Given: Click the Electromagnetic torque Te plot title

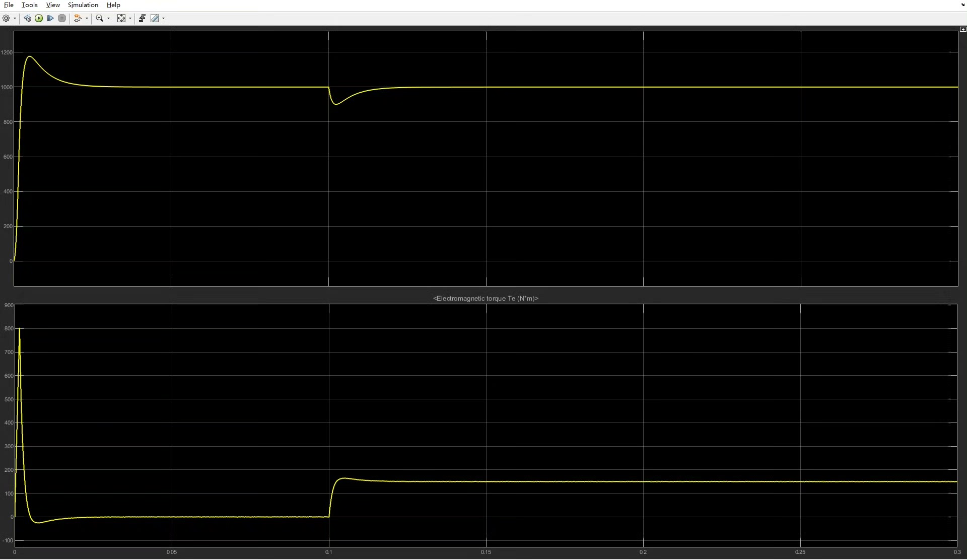Looking at the screenshot, I should 486,299.
